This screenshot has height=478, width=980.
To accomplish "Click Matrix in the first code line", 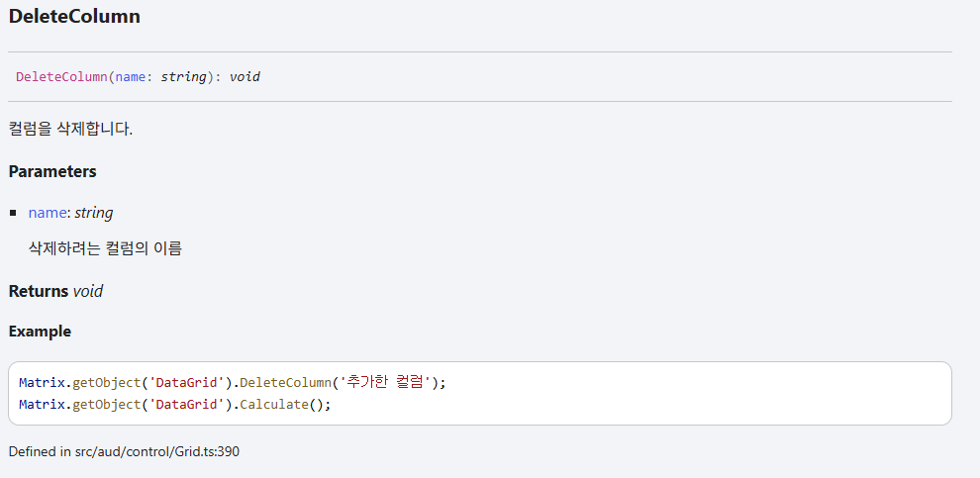I will 42,383.
